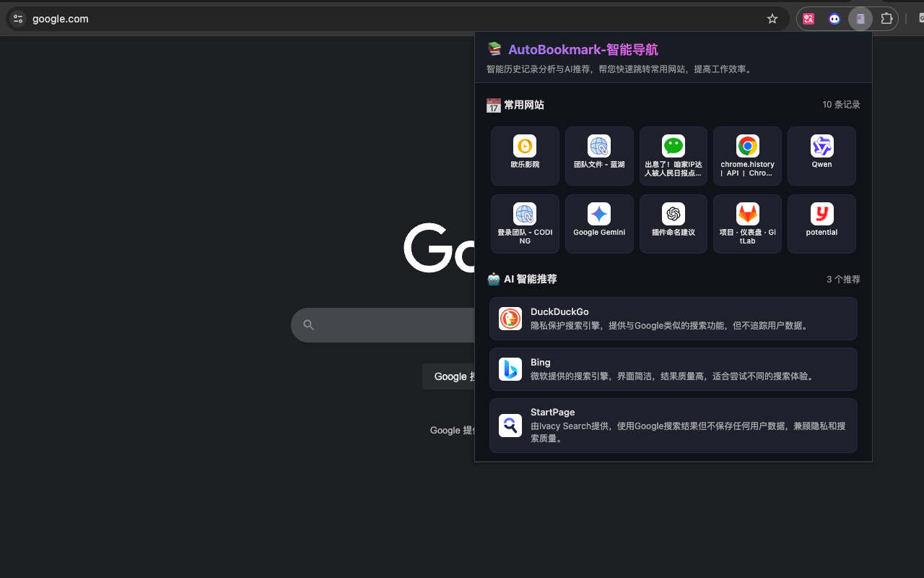The height and width of the screenshot is (578, 924).
Task: Open the Bing recommendation card
Action: point(673,369)
